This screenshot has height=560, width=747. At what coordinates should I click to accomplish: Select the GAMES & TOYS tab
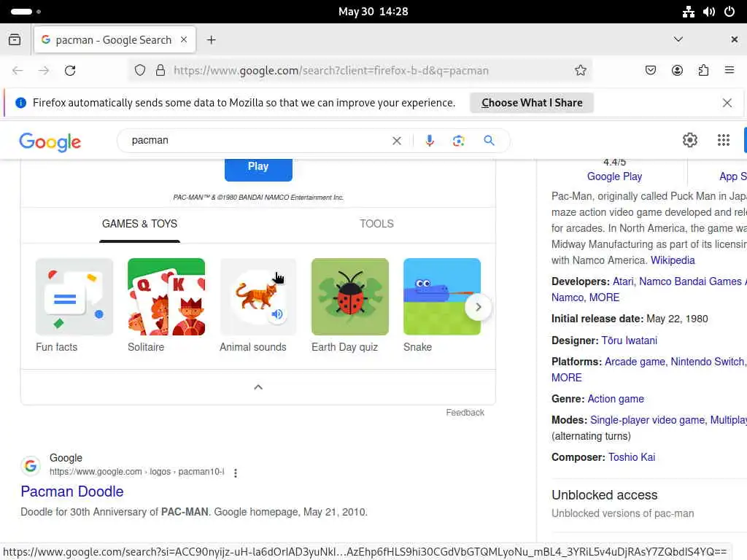[139, 224]
